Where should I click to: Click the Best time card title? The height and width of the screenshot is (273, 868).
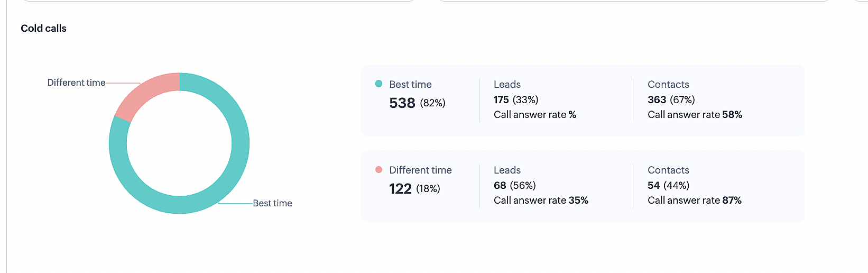coord(410,84)
